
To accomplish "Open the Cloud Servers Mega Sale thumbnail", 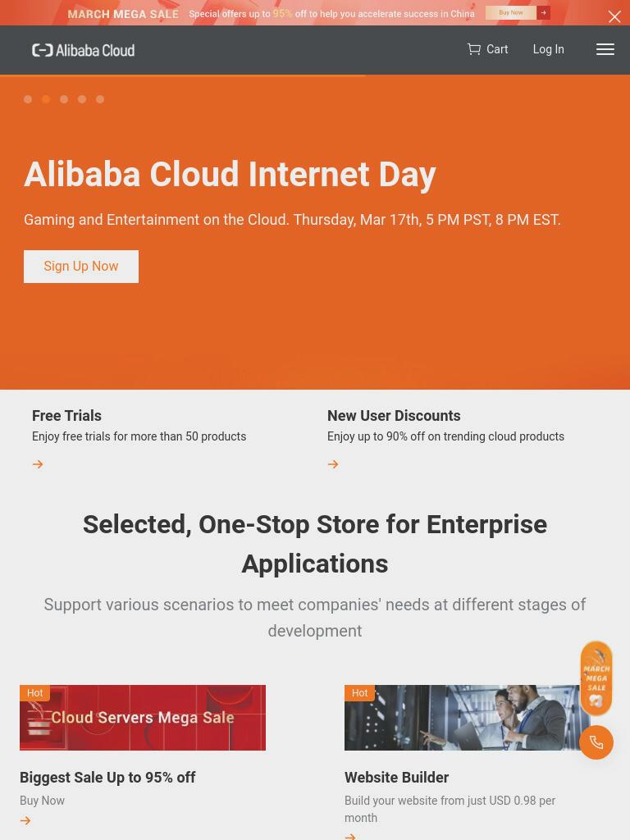I will [143, 717].
